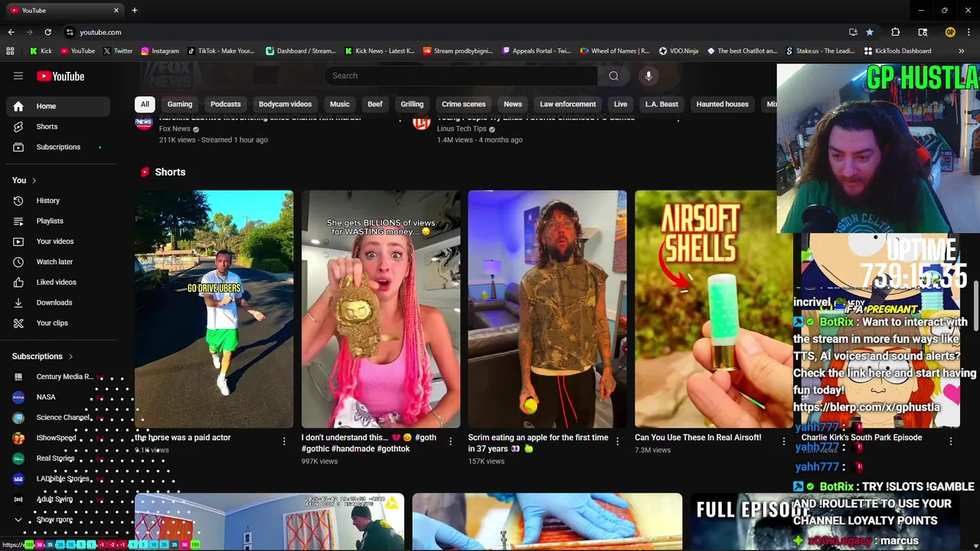This screenshot has width=980, height=551.
Task: Open the NASA subscription channel
Action: coord(58,397)
